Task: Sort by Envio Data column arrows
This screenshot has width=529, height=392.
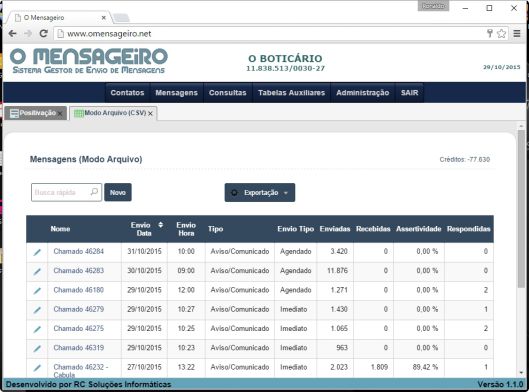Action: tap(161, 225)
